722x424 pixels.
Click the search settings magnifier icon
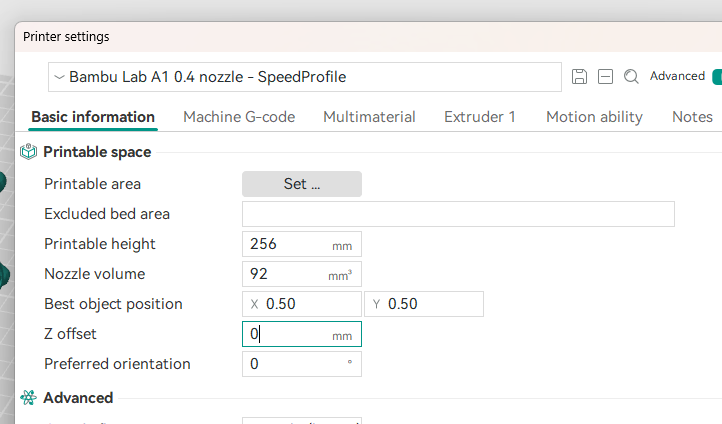pos(631,76)
